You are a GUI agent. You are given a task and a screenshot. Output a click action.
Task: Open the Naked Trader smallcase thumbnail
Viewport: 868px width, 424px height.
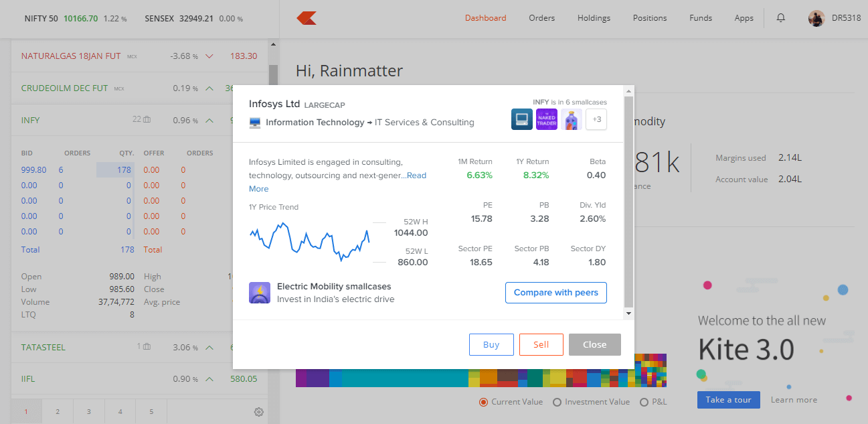(x=547, y=119)
